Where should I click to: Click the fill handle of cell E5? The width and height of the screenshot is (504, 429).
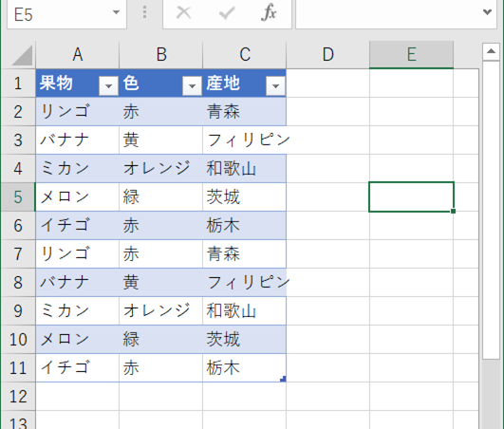tap(453, 211)
